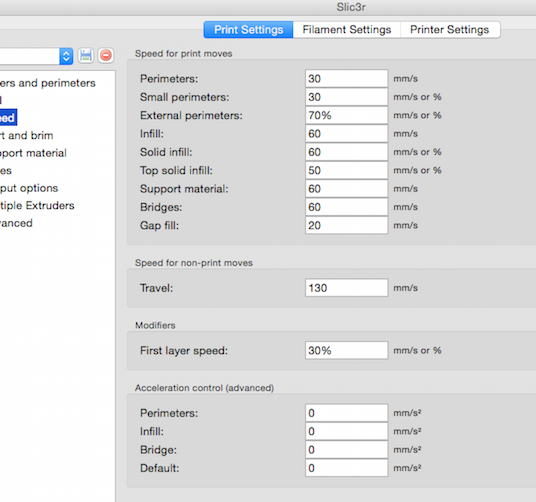The image size is (536, 502).
Task: Open the preset selection dropdown arrows
Action: click(66, 56)
